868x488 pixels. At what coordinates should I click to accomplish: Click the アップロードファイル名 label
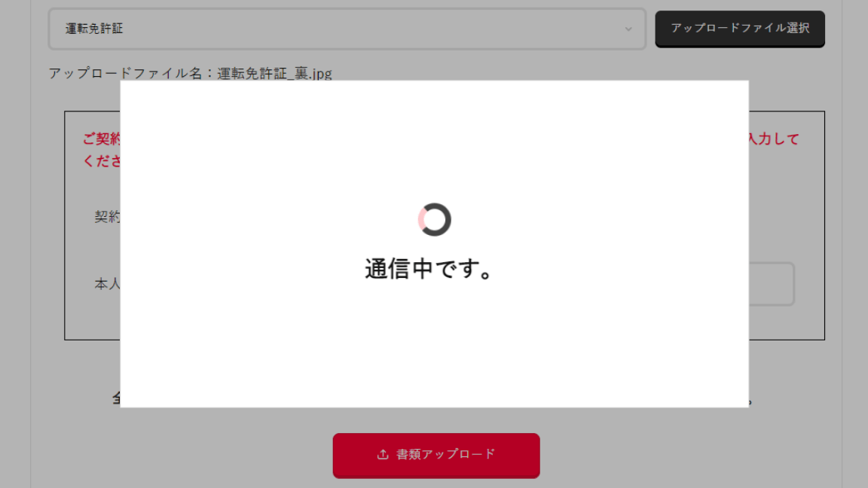pyautogui.click(x=126, y=74)
